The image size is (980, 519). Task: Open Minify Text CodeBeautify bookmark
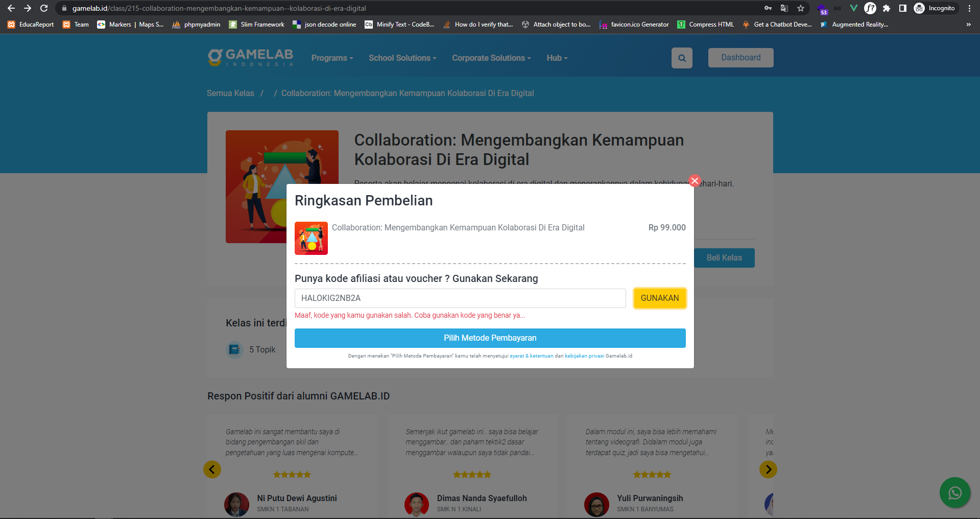pyautogui.click(x=400, y=25)
